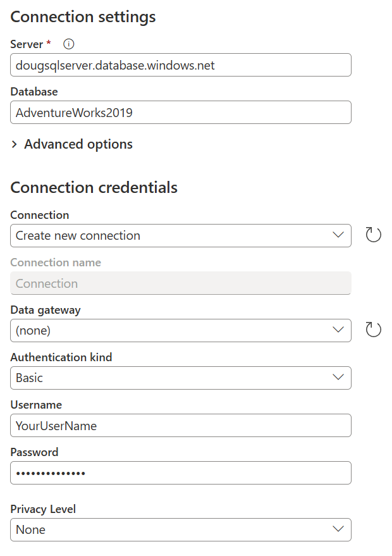The height and width of the screenshot is (556, 392).
Task: Click the Server info icon
Action: (x=68, y=44)
